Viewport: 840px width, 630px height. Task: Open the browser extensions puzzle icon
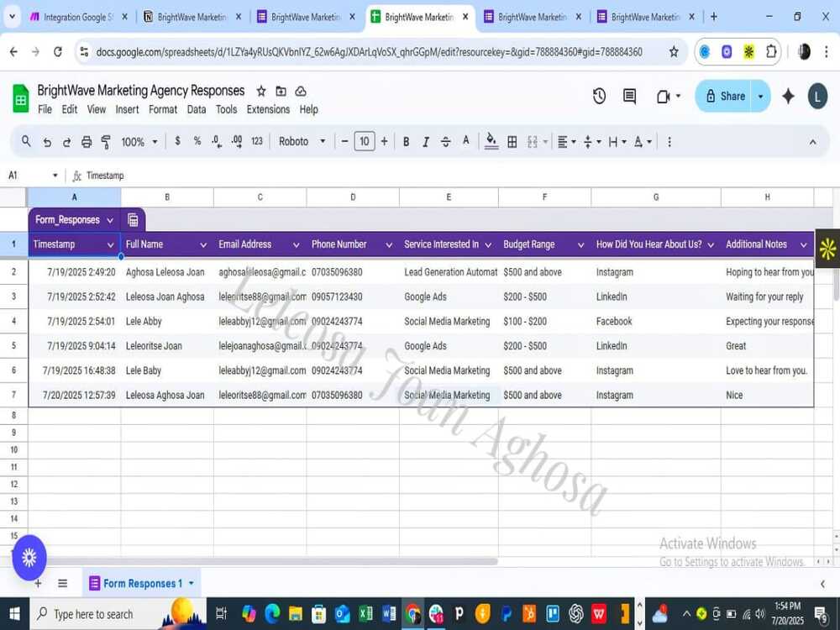click(x=771, y=52)
